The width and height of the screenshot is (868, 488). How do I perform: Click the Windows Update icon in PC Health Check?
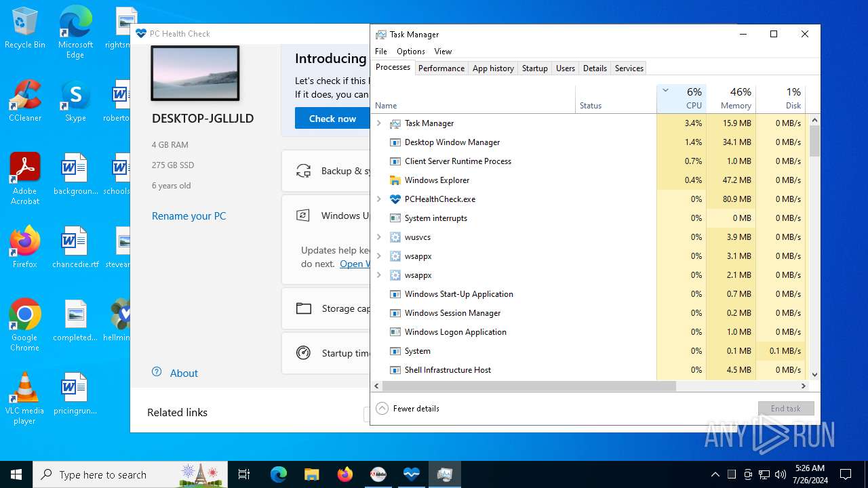pyautogui.click(x=303, y=216)
